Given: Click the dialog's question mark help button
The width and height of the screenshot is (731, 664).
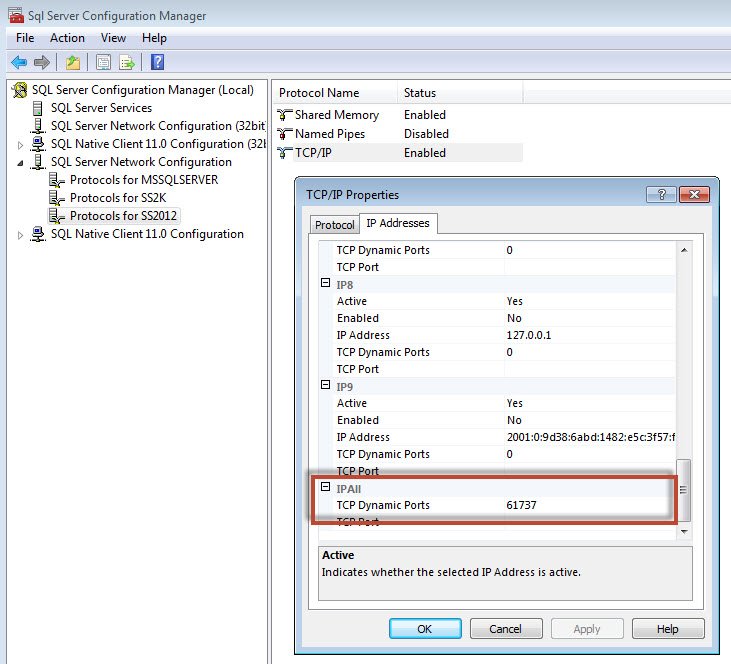Looking at the screenshot, I should click(x=661, y=194).
